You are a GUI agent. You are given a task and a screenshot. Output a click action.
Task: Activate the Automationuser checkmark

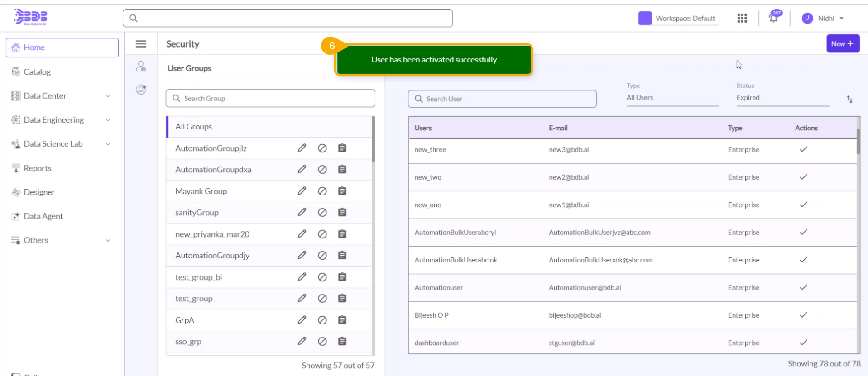pos(803,287)
